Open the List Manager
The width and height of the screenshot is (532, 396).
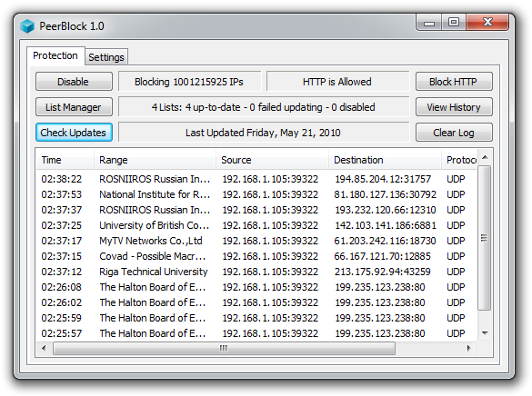click(x=74, y=107)
